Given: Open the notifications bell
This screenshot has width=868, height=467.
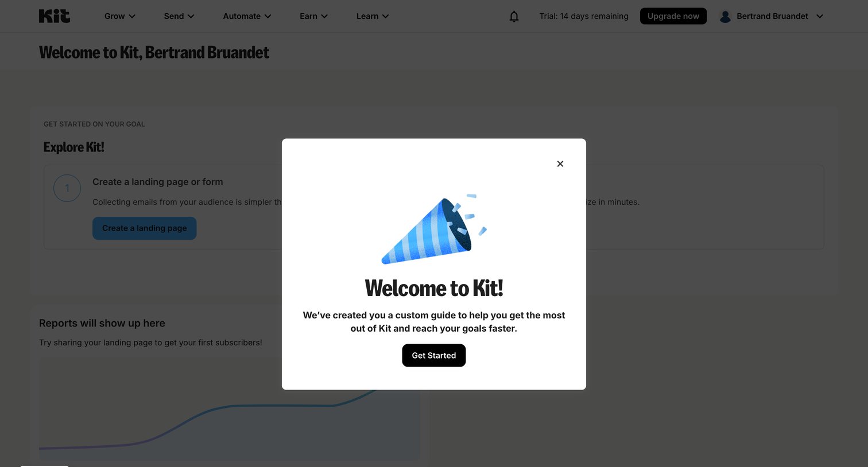Looking at the screenshot, I should click(x=514, y=16).
